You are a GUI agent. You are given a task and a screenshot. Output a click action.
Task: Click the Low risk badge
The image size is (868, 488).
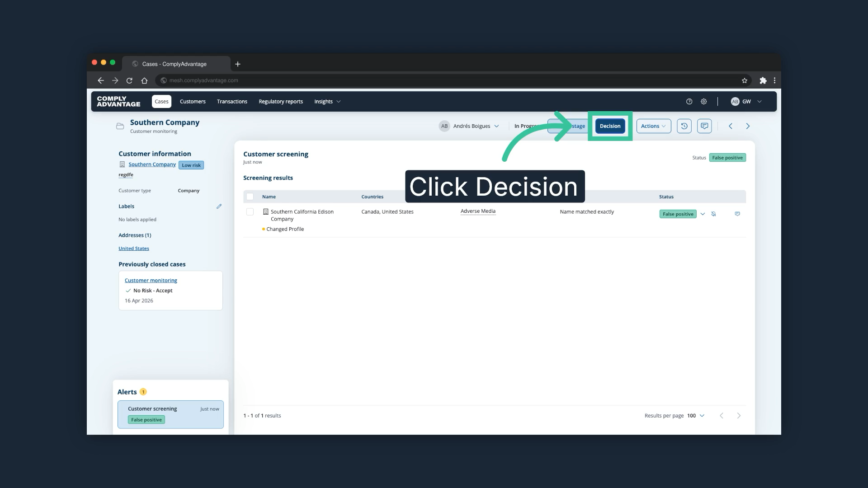(191, 165)
